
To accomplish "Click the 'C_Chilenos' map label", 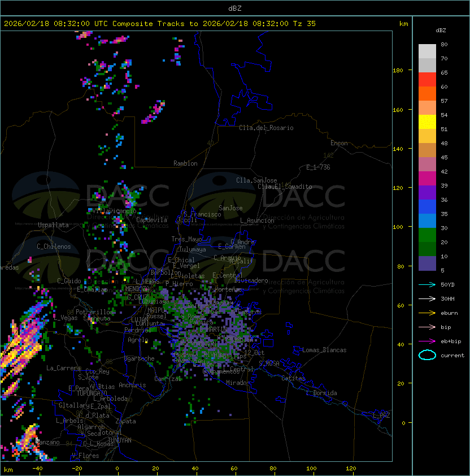I will click(x=54, y=246).
